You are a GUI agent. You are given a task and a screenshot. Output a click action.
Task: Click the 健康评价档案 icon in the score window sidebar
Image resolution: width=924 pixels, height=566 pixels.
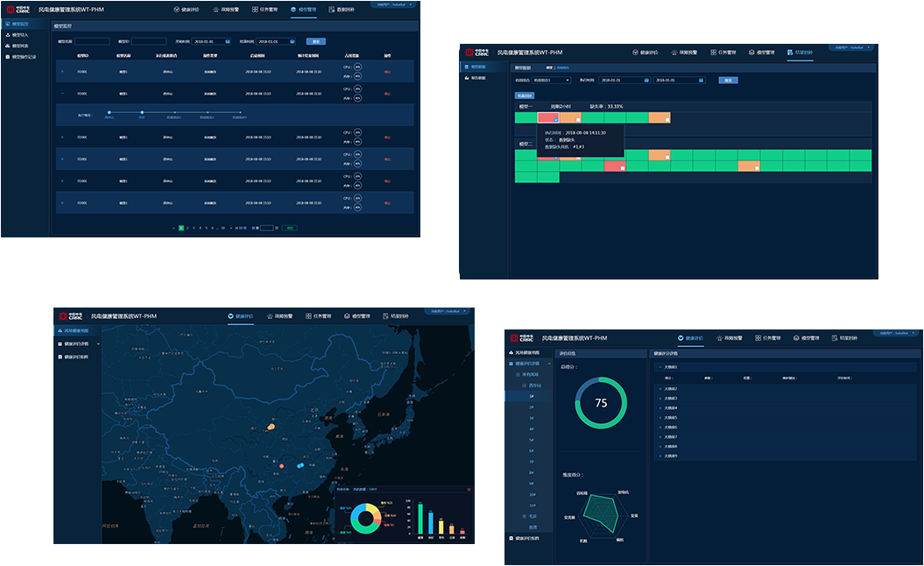pos(511,538)
